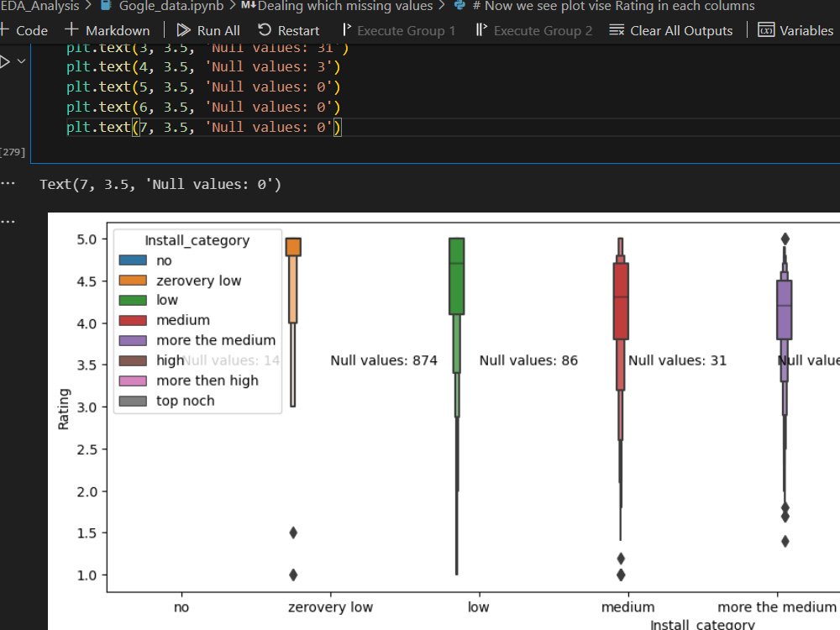Run the current cell with play icon
Screen dimensions: 840x630
tap(5, 62)
